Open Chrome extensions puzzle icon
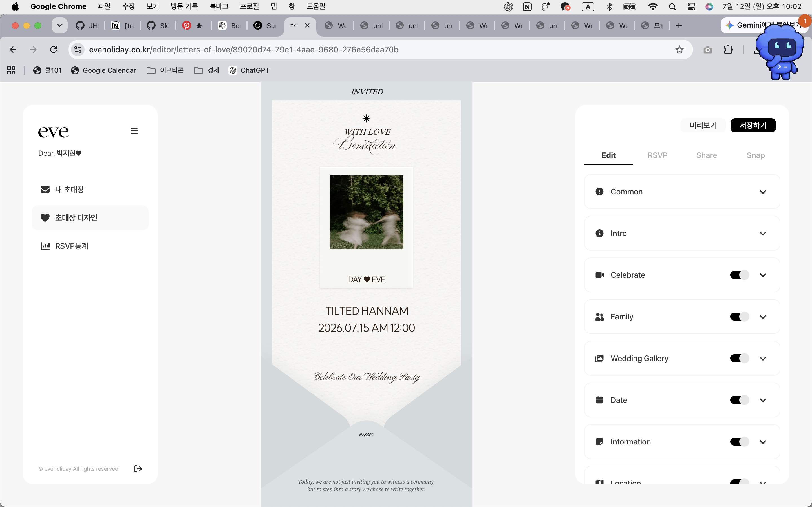Viewport: 812px width, 507px height. [x=728, y=50]
